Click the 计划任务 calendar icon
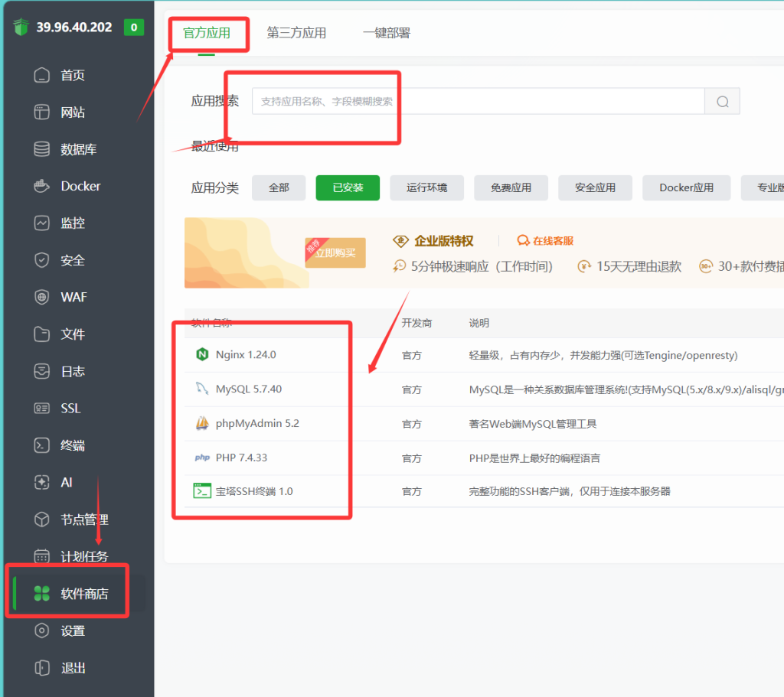The width and height of the screenshot is (784, 697). pyautogui.click(x=42, y=556)
